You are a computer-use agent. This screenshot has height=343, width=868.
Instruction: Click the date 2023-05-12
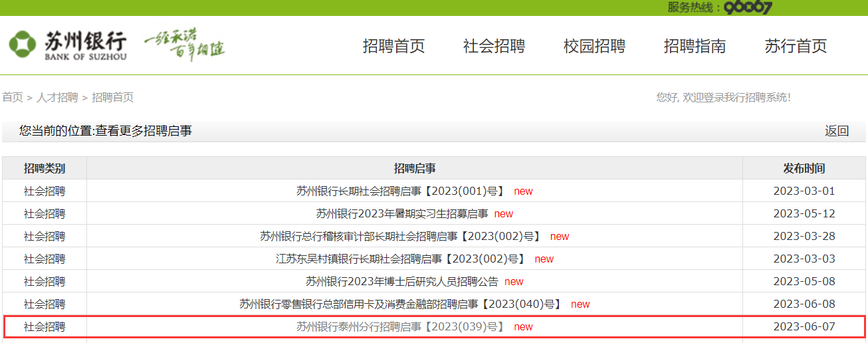tap(804, 214)
